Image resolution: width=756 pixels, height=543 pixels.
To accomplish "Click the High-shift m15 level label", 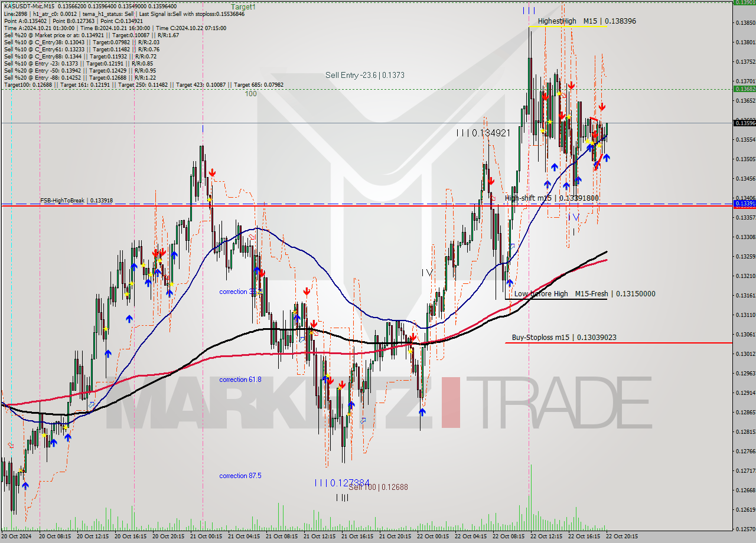I will pos(552,198).
